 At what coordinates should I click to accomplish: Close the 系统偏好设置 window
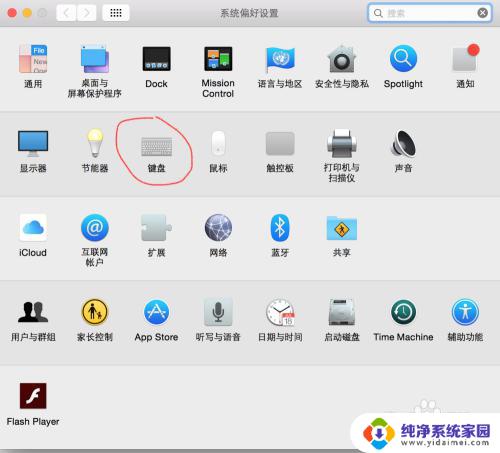coord(12,13)
